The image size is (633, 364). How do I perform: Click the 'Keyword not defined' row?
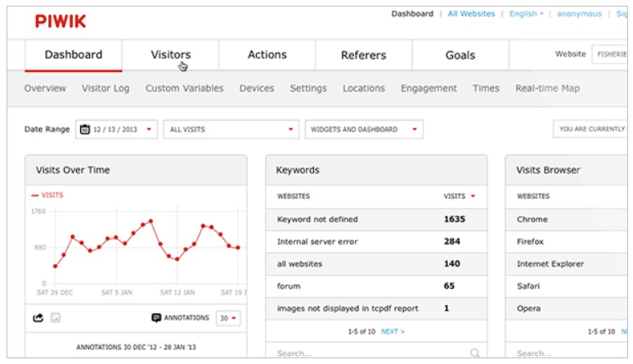pos(376,219)
